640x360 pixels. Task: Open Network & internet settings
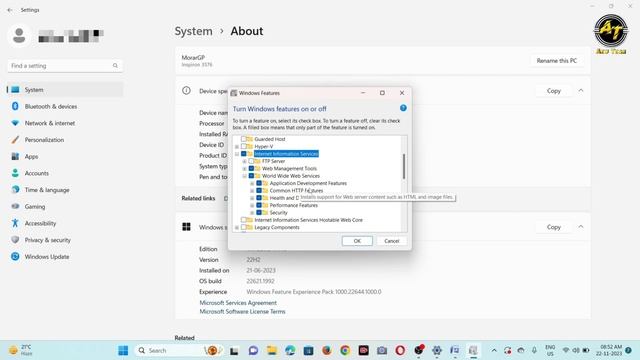coord(50,123)
